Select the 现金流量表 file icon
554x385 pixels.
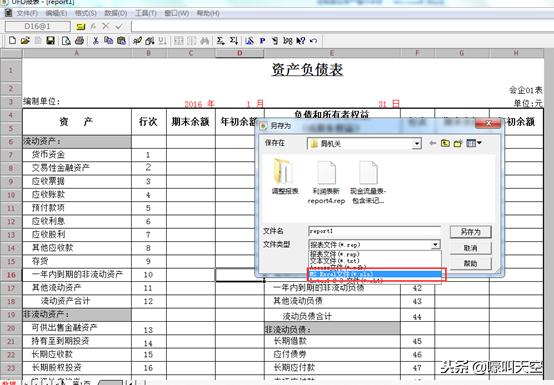(368, 182)
